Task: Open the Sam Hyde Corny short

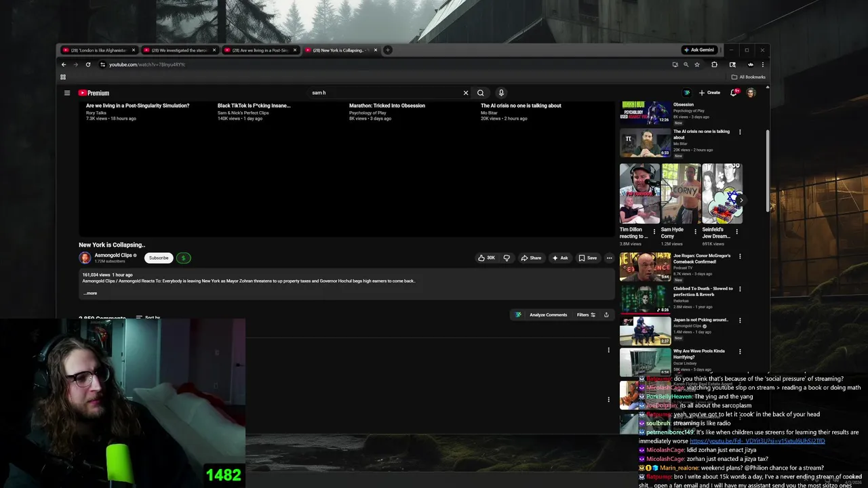Action: click(x=681, y=194)
